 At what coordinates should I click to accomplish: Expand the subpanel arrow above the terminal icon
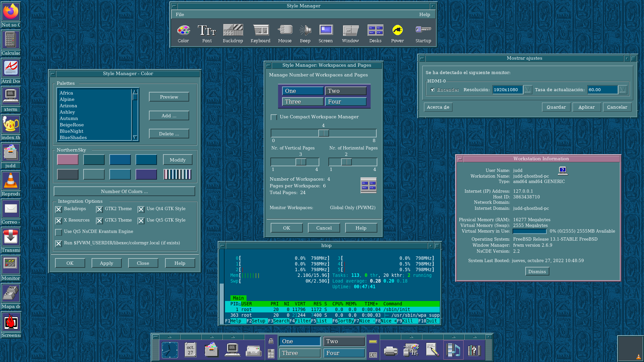click(233, 337)
